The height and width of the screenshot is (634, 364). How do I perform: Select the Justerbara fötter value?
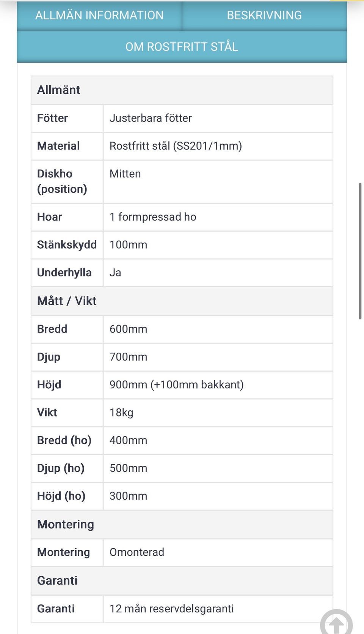pos(151,118)
